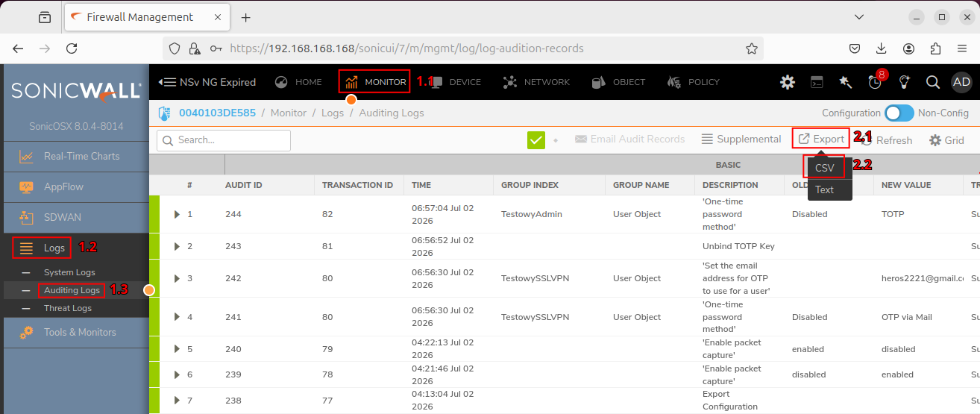The height and width of the screenshot is (414, 980).
Task: Open Threat Logs in the sidebar
Action: click(x=68, y=308)
